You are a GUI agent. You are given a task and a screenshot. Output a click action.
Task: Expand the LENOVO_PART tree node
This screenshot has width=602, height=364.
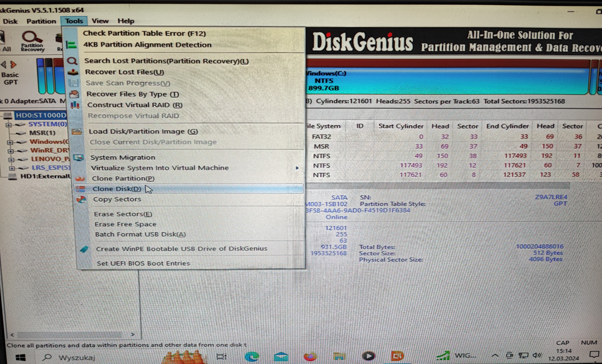click(x=11, y=160)
